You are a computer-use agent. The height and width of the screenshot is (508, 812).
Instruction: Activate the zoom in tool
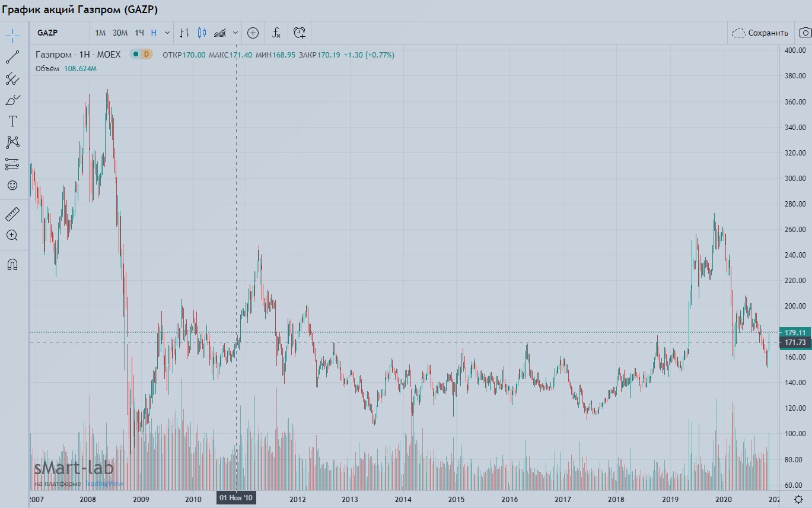coord(12,235)
